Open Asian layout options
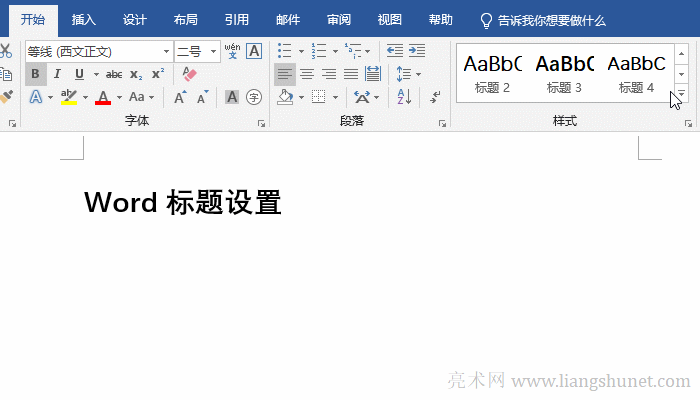This screenshot has width=700, height=400. [x=366, y=97]
